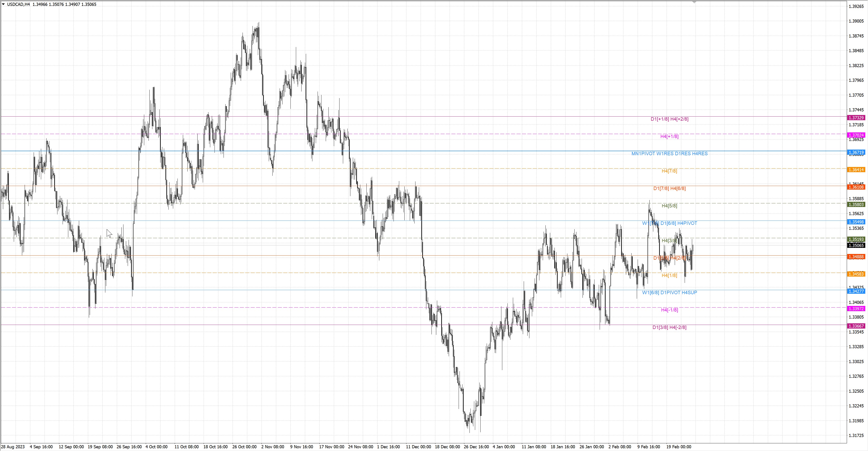This screenshot has width=868, height=451.
Task: Click the D1[7/8] H4[6/8] label
Action: point(669,188)
